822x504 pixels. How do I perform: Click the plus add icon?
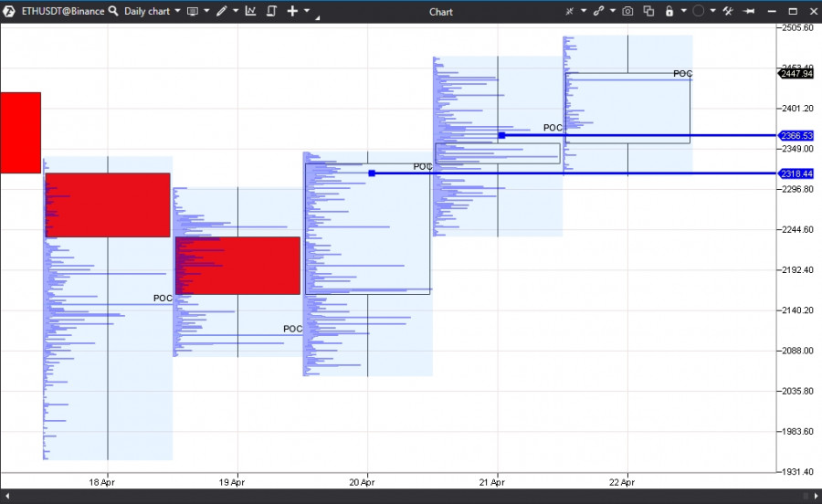point(292,11)
